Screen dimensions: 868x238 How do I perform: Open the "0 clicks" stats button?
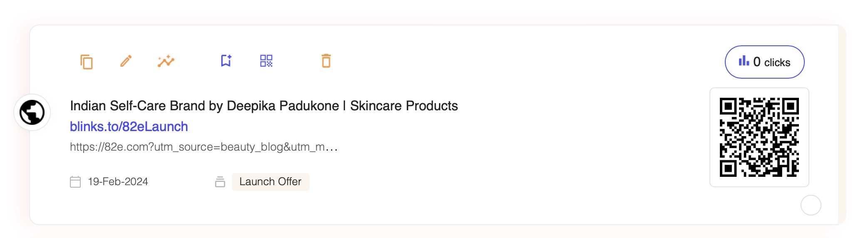pyautogui.click(x=764, y=62)
